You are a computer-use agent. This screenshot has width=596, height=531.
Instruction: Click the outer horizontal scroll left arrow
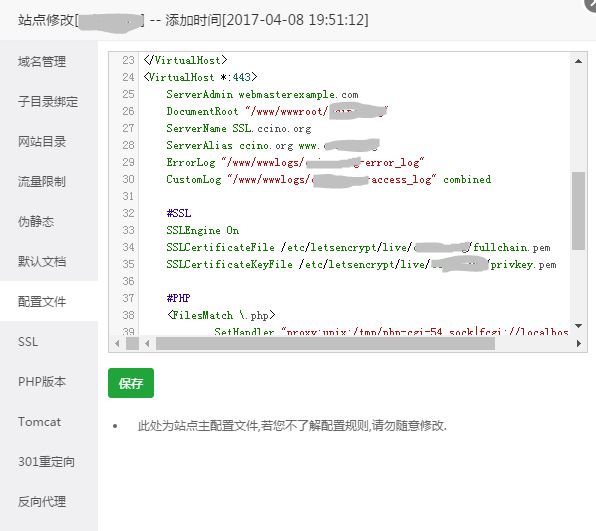[x=117, y=344]
